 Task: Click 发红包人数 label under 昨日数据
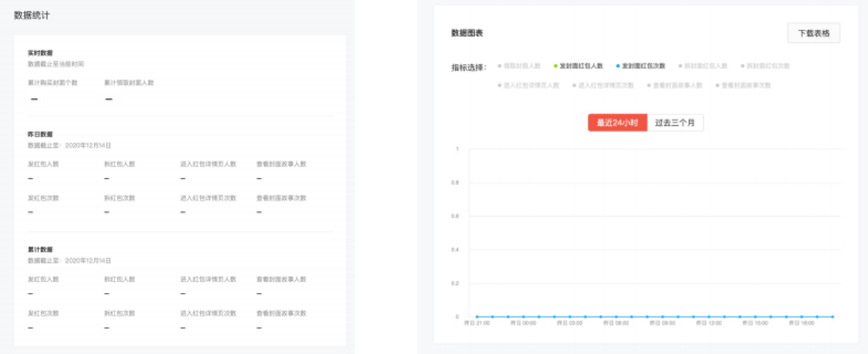(x=43, y=164)
